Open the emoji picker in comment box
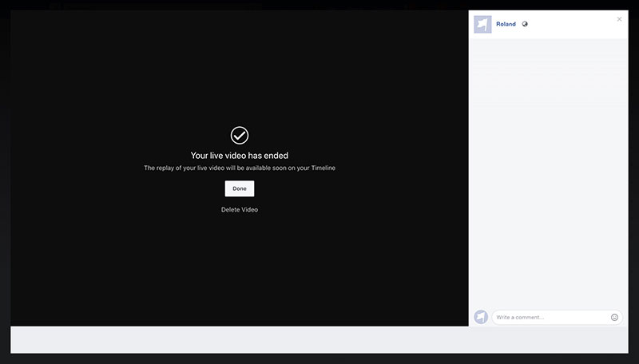Image resolution: width=639 pixels, height=364 pixels. click(x=614, y=317)
